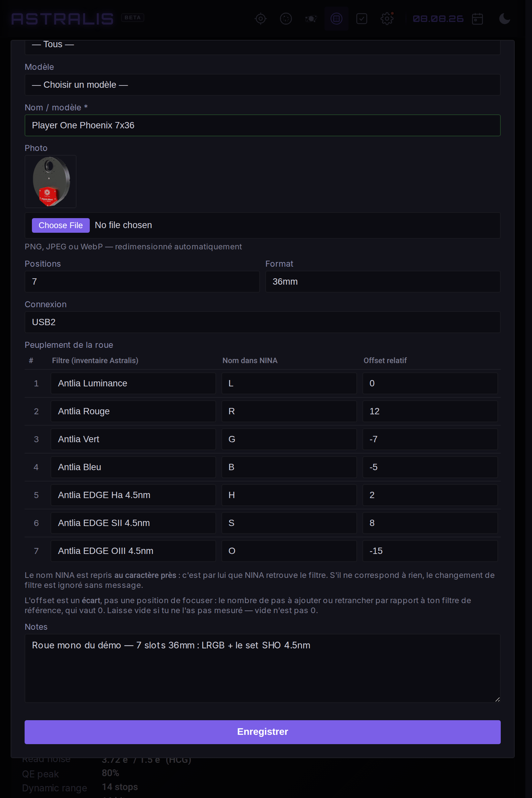Open the Antlia Luminance filter dropdown

click(133, 383)
